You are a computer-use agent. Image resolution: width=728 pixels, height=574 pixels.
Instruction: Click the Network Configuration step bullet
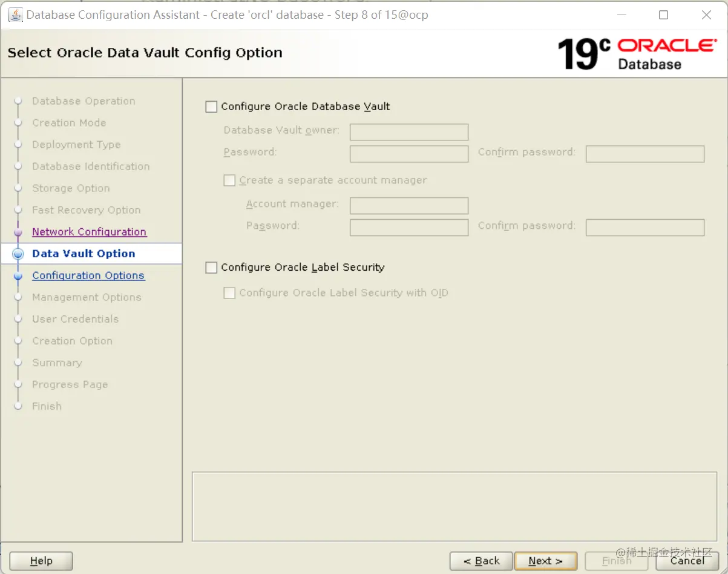coord(18,232)
